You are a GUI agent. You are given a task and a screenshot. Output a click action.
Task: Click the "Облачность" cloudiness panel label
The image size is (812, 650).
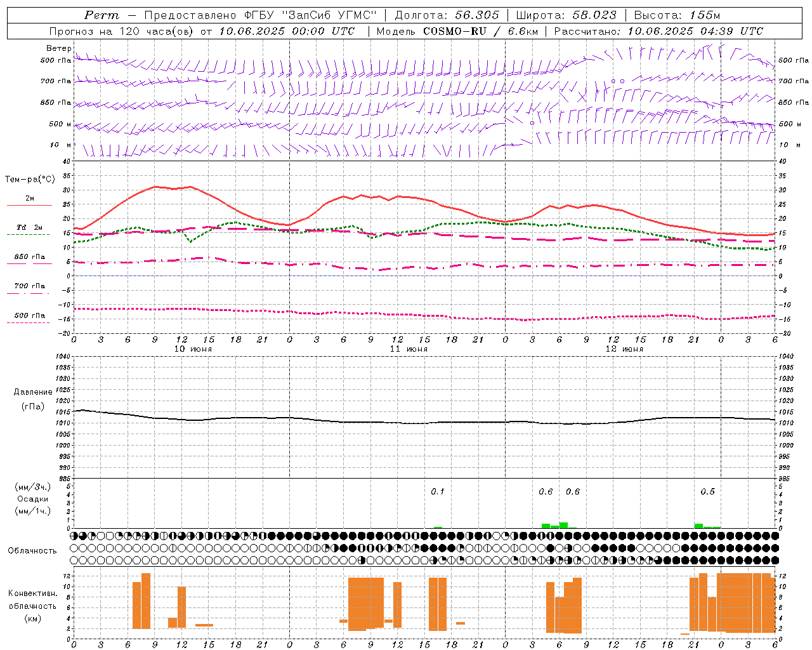[32, 551]
